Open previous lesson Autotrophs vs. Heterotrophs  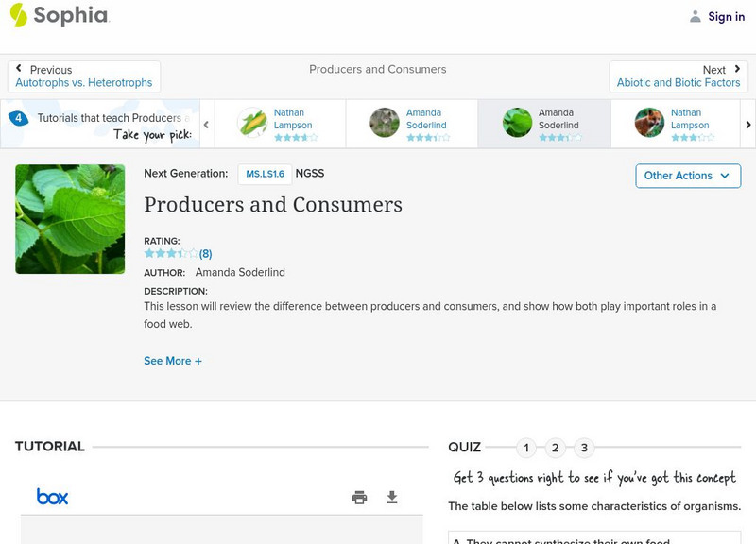click(x=83, y=76)
